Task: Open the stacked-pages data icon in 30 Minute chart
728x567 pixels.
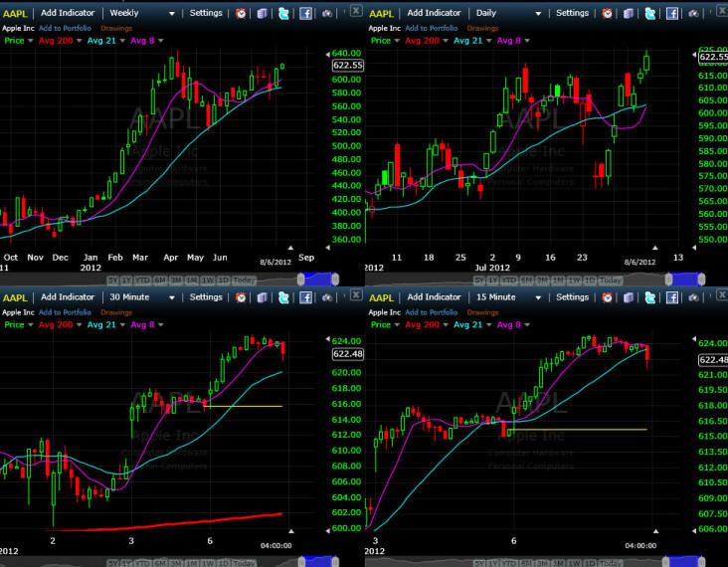Action: click(x=262, y=297)
